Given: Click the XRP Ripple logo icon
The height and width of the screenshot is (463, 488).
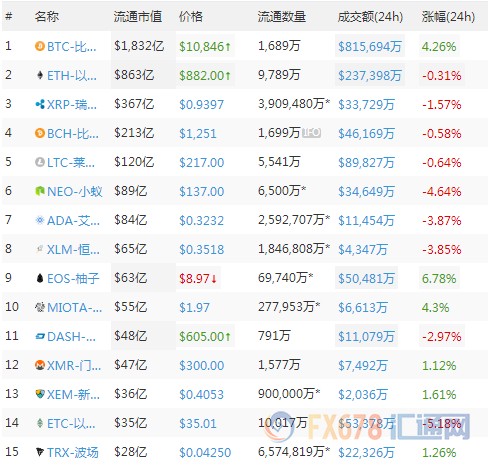Looking at the screenshot, I should click(40, 104).
